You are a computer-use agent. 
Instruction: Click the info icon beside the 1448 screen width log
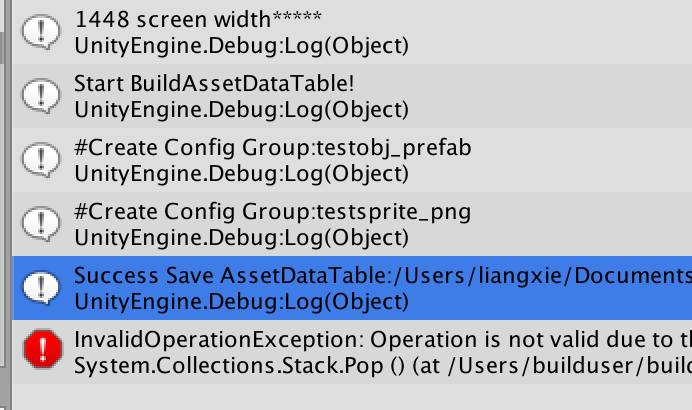tap(39, 32)
